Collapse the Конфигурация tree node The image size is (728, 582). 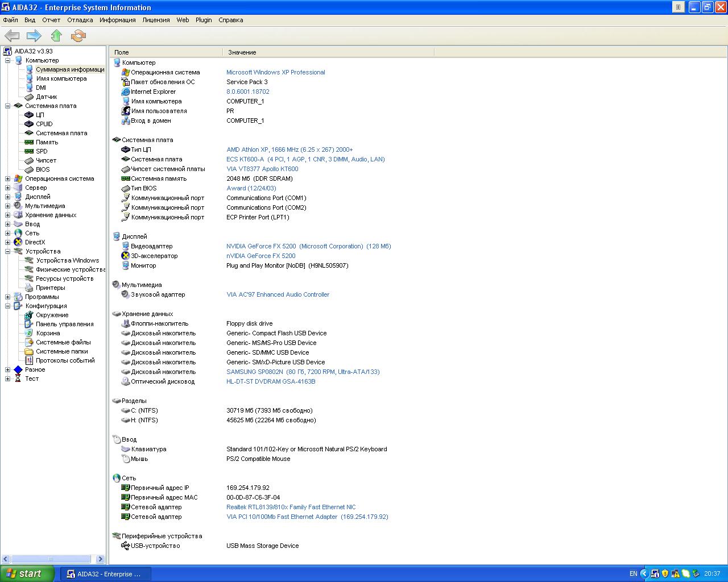(8, 306)
